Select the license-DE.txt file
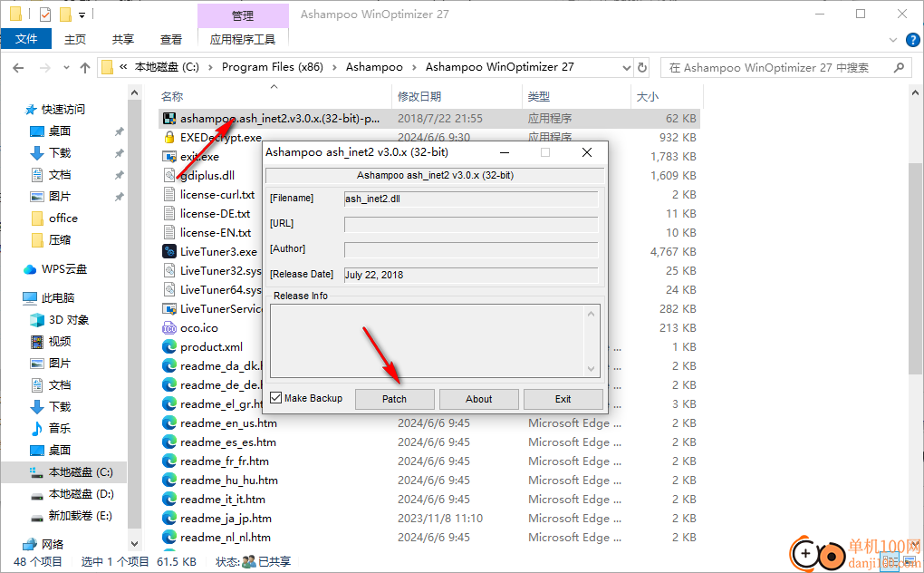This screenshot has height=573, width=924. pyautogui.click(x=215, y=213)
